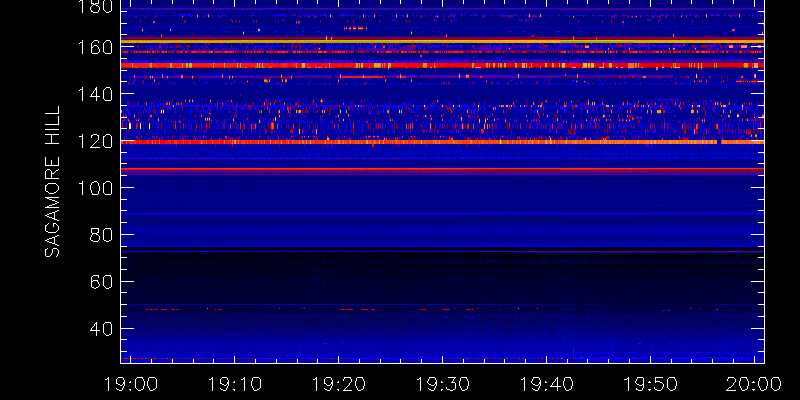Click the 19:10 time axis label

[x=234, y=384]
